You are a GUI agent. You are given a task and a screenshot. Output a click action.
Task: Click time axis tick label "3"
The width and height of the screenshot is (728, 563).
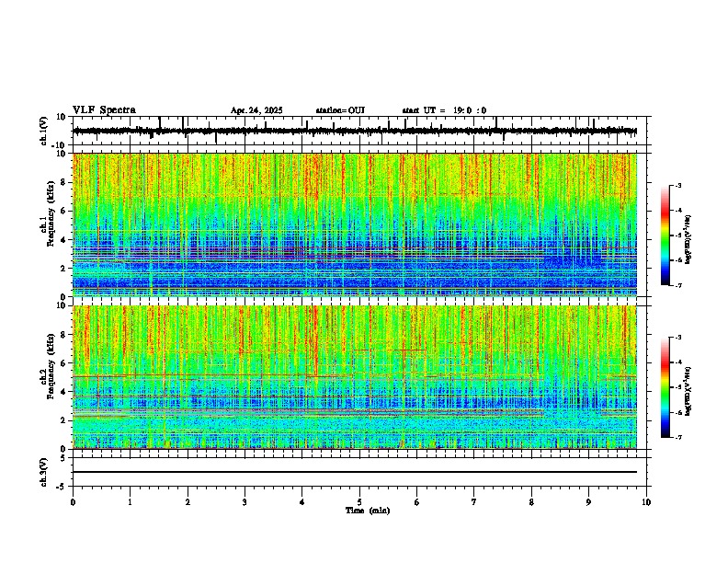(245, 502)
